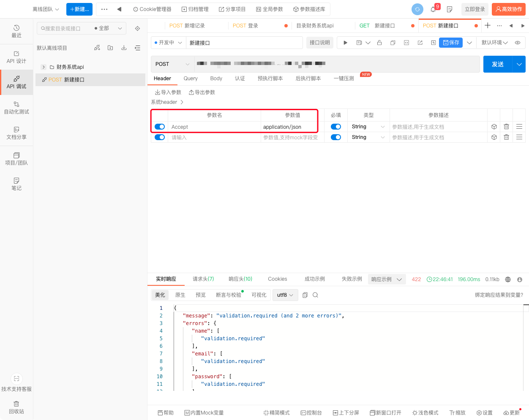
Task: Click the import download icon in project panel
Action: [x=124, y=48]
